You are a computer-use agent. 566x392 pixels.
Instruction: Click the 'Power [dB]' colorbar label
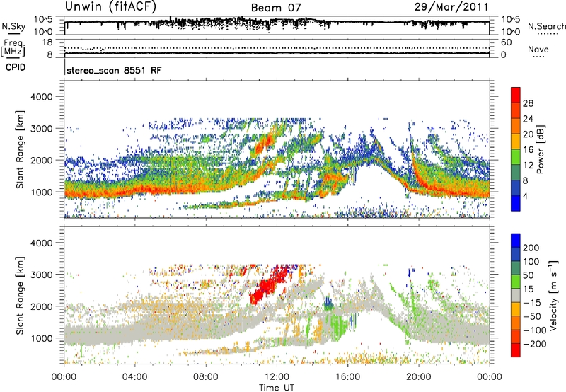(x=541, y=149)
